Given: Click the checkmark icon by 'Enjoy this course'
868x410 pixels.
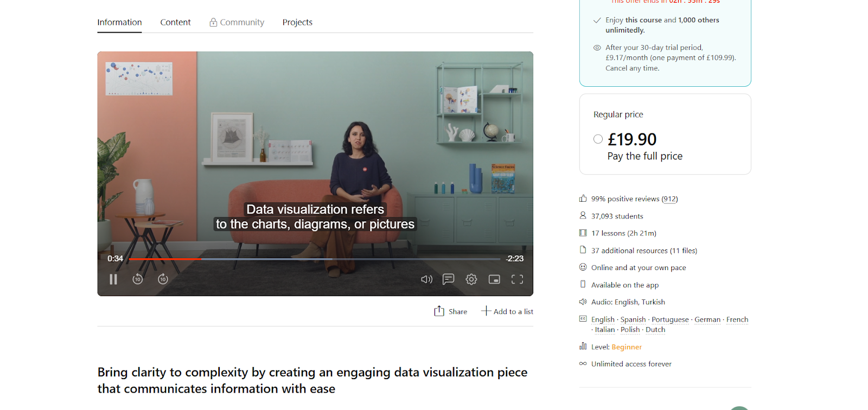Looking at the screenshot, I should 597,20.
